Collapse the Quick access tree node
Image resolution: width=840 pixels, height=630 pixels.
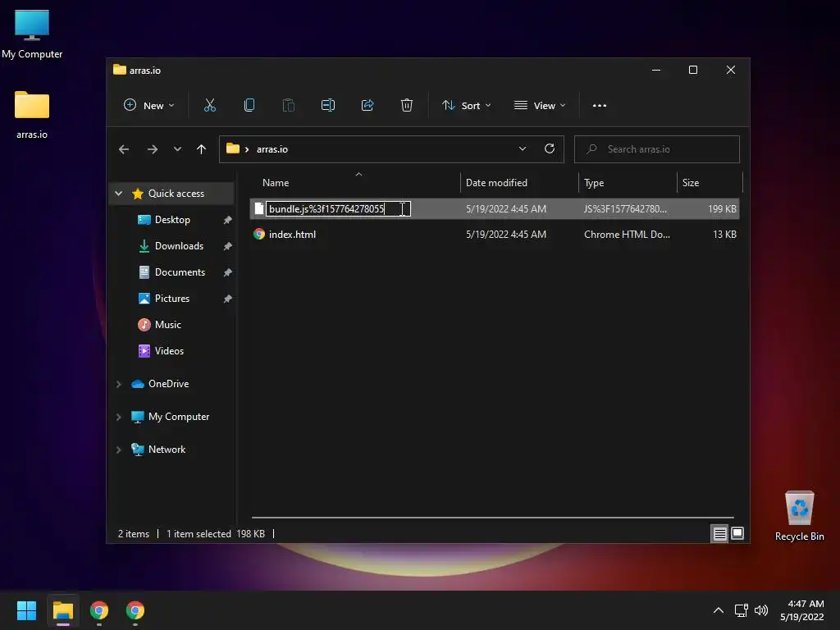[x=119, y=194]
